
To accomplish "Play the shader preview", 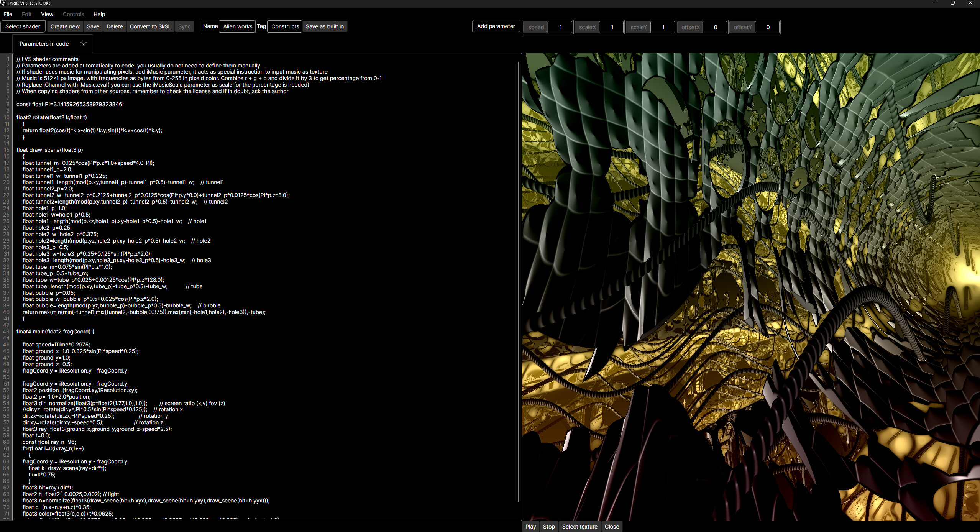I will pos(530,526).
